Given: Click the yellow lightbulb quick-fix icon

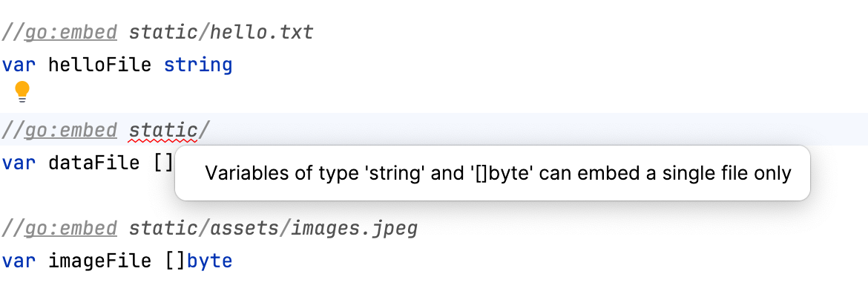Looking at the screenshot, I should pos(22,92).
